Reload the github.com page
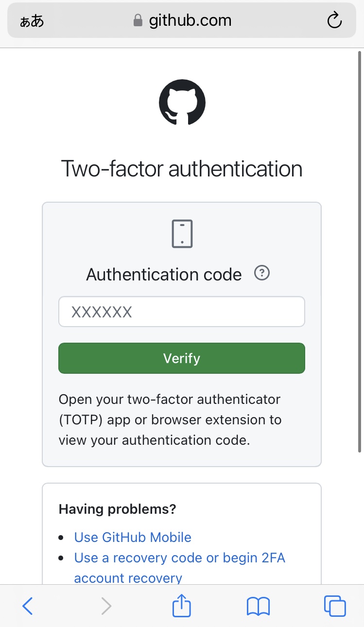364x627 pixels. tap(334, 20)
